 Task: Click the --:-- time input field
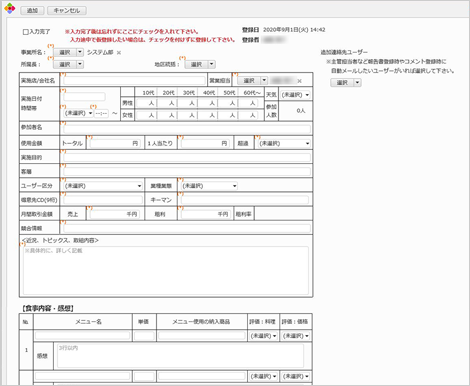point(101,113)
